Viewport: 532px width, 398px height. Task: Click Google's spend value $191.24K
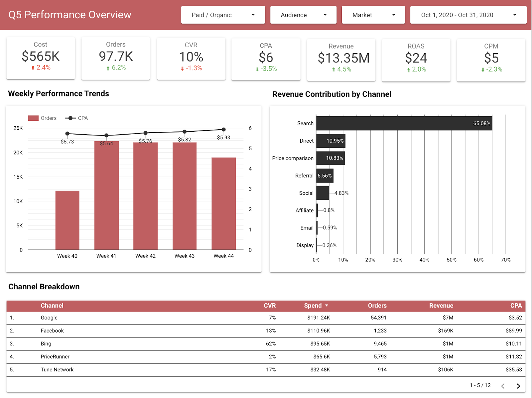[319, 318]
